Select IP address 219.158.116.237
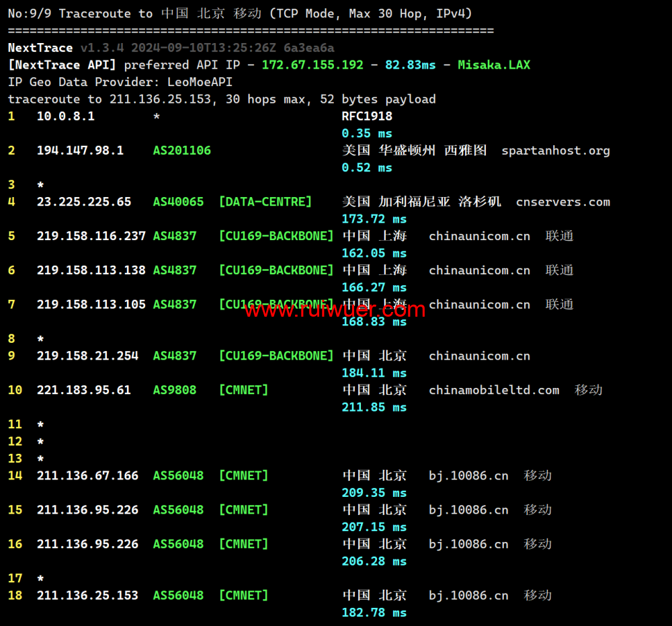This screenshot has height=626, width=672. coord(91,236)
